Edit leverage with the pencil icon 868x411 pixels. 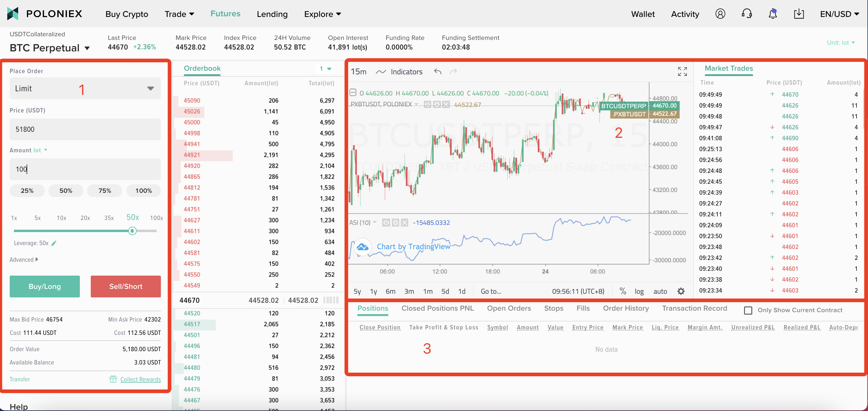point(54,243)
